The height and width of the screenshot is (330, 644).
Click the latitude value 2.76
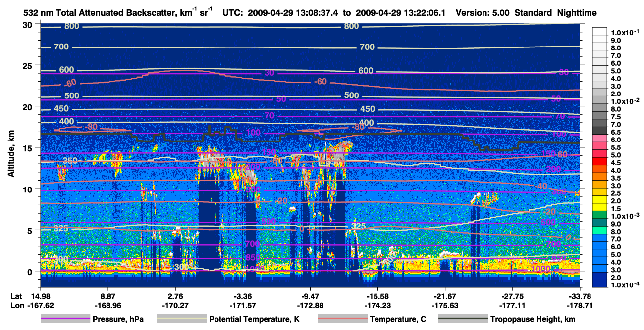point(175,296)
